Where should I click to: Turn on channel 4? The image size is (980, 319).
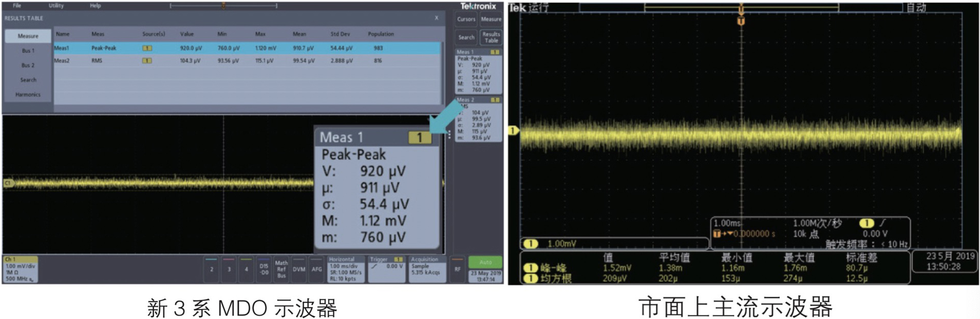point(247,269)
